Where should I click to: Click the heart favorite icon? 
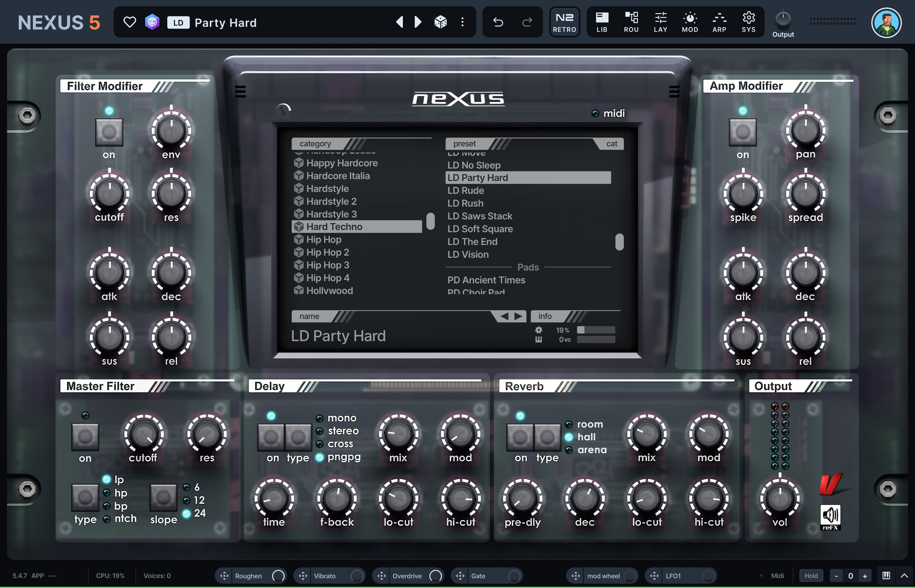[130, 22]
